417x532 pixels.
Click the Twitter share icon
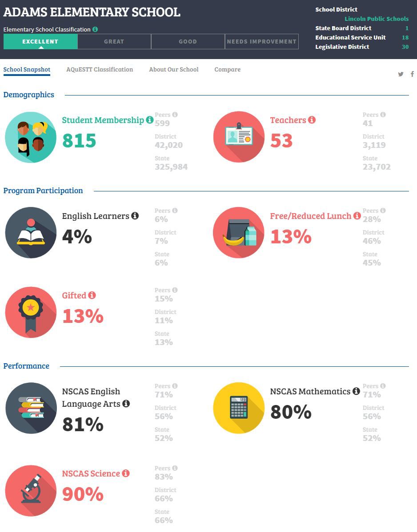pos(401,74)
